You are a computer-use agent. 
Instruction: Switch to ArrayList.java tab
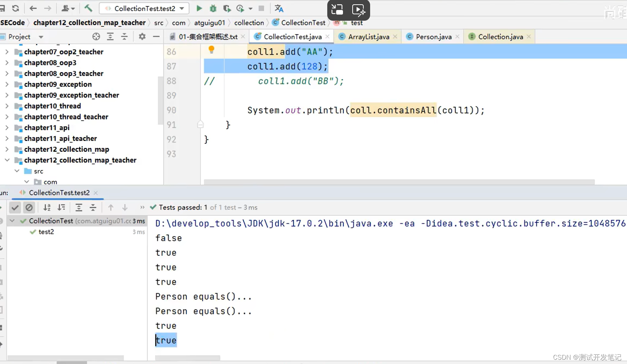(x=369, y=37)
